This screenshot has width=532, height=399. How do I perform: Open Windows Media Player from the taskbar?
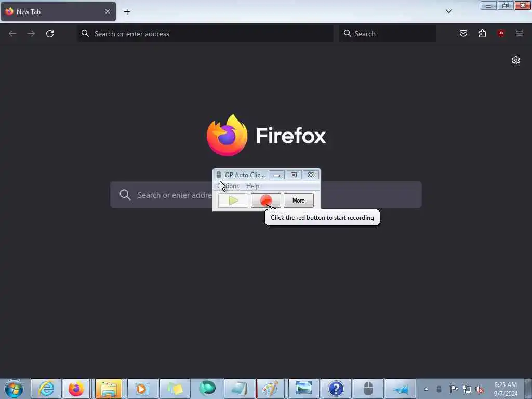point(142,389)
